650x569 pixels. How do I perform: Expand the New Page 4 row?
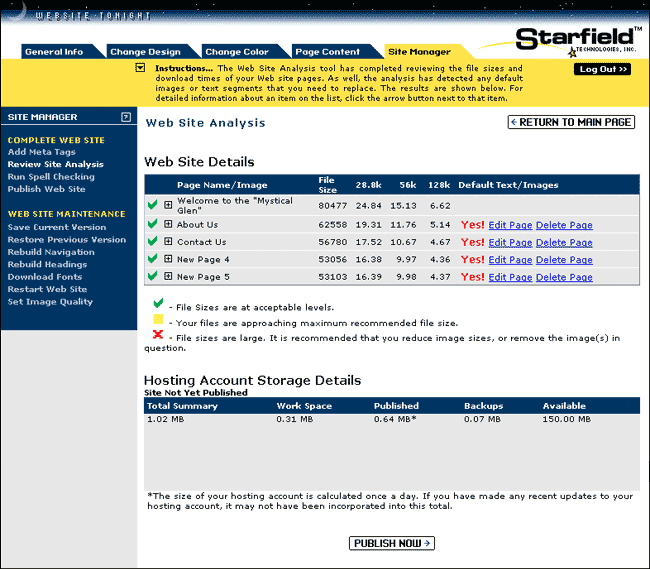(x=168, y=259)
